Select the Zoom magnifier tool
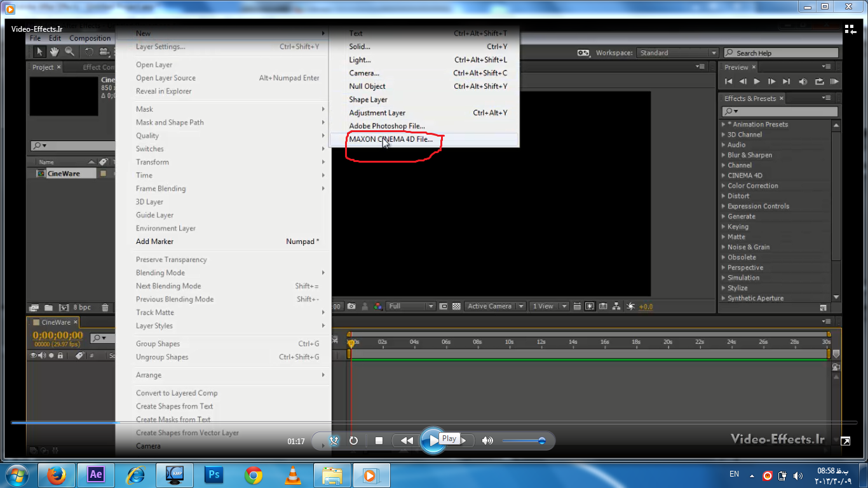868x488 pixels. pyautogui.click(x=69, y=51)
